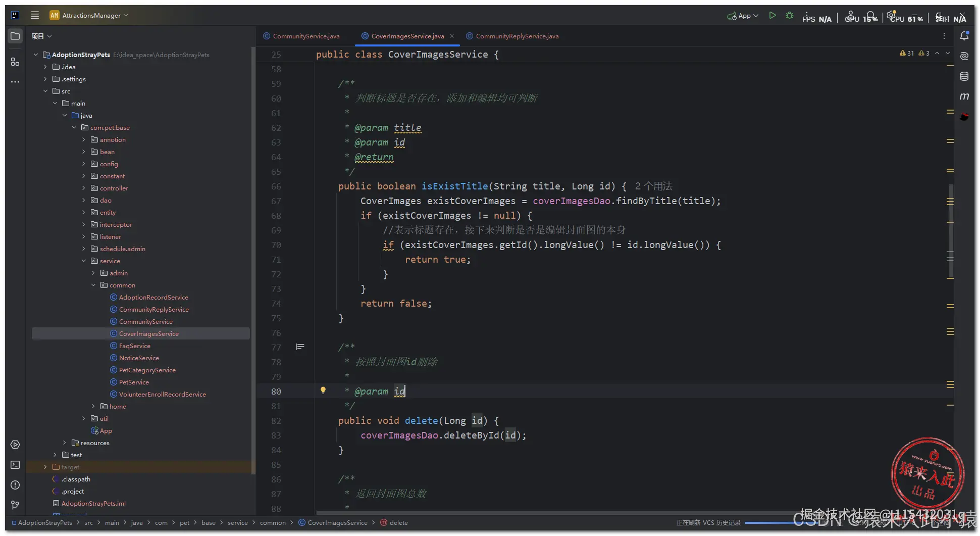Open the App run configuration dropdown
Screen dimensions: 980x536
(x=743, y=16)
